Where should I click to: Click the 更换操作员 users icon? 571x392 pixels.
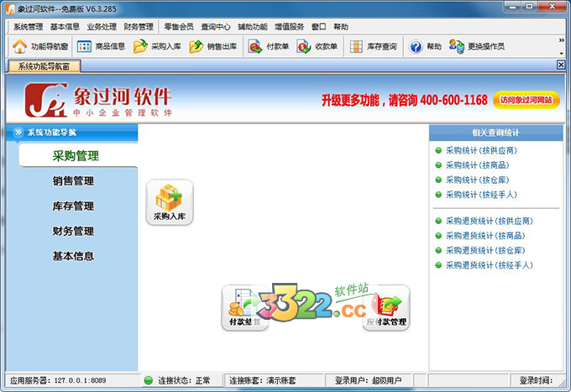[x=456, y=47]
